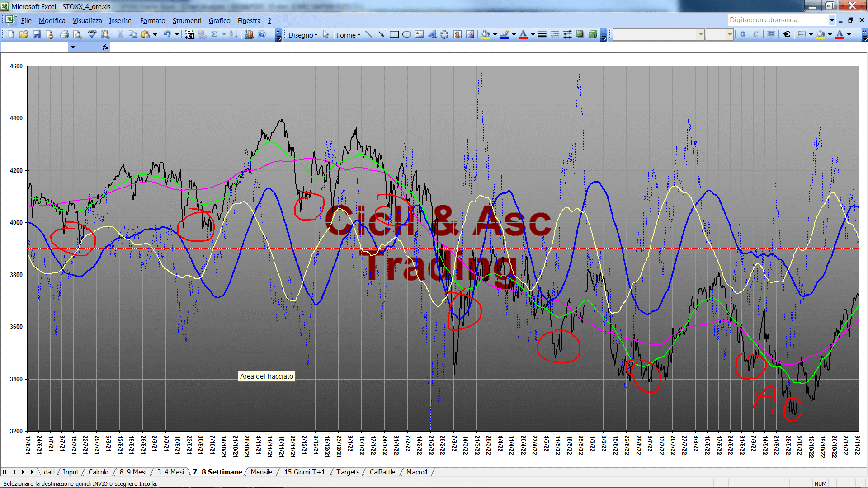Insert picture from file icon

[x=470, y=35]
